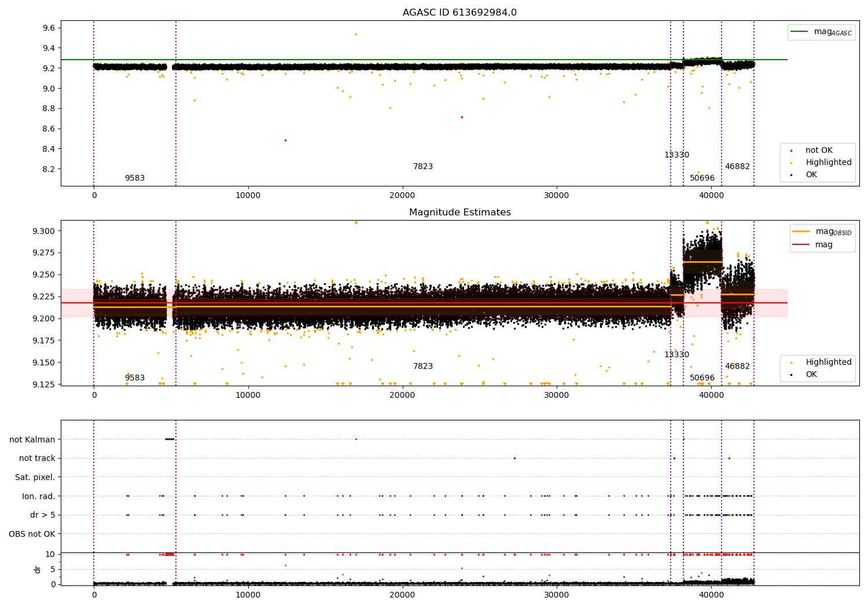Click the 9.275 y-axis tick label
The image size is (868, 608).
[x=44, y=253]
